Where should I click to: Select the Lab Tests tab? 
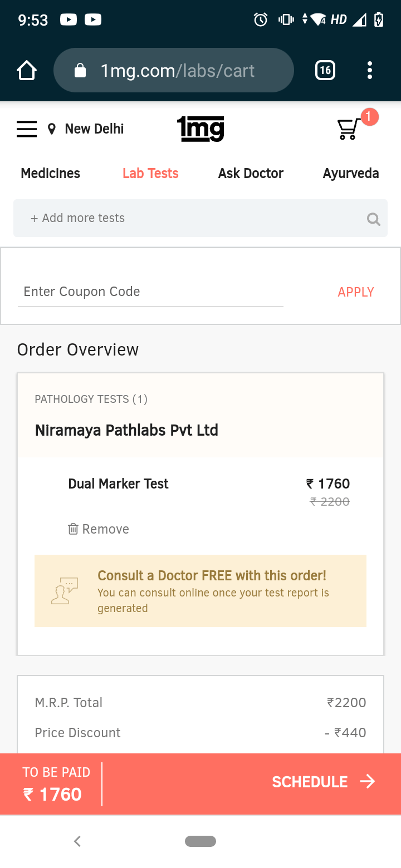(x=150, y=174)
